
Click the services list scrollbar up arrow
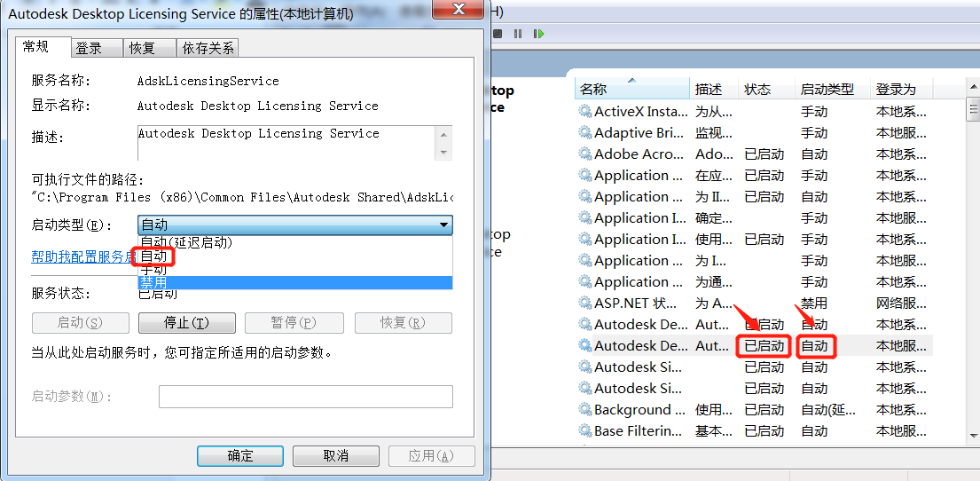click(x=974, y=87)
